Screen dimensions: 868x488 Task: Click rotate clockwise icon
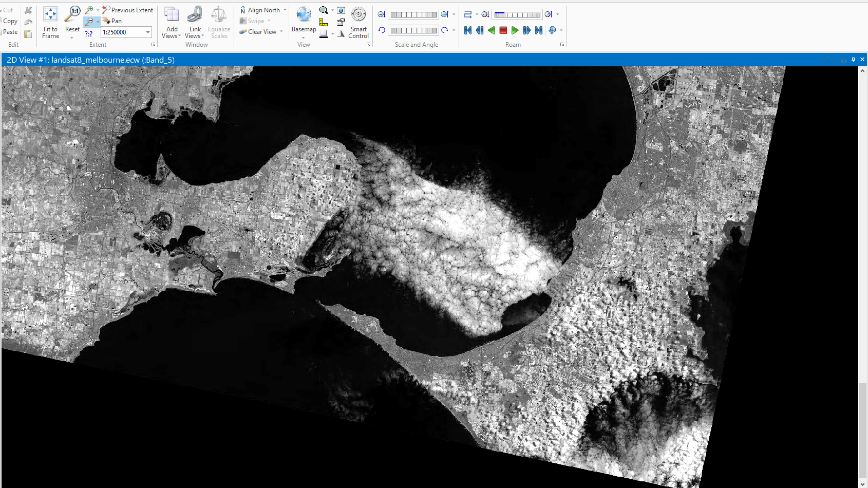coord(445,30)
